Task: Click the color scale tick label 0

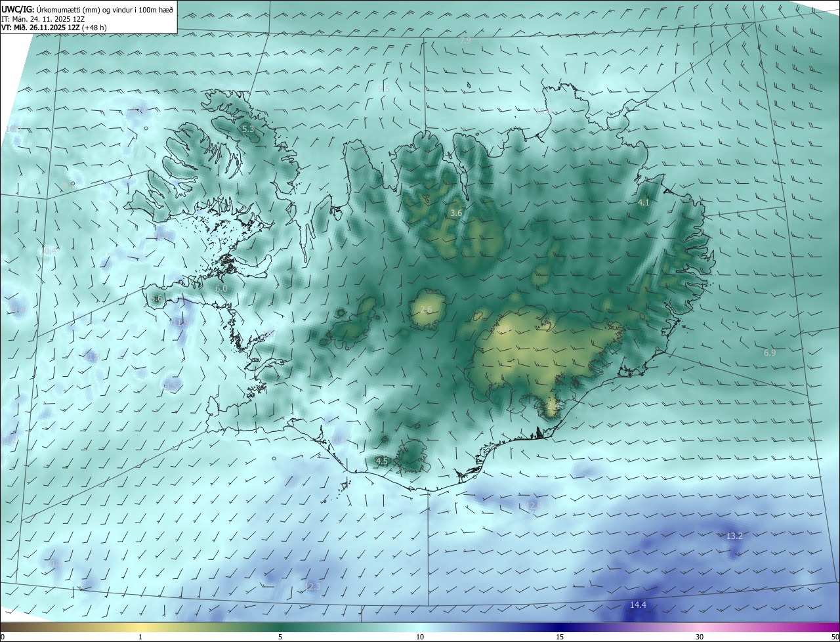Action: (3, 637)
